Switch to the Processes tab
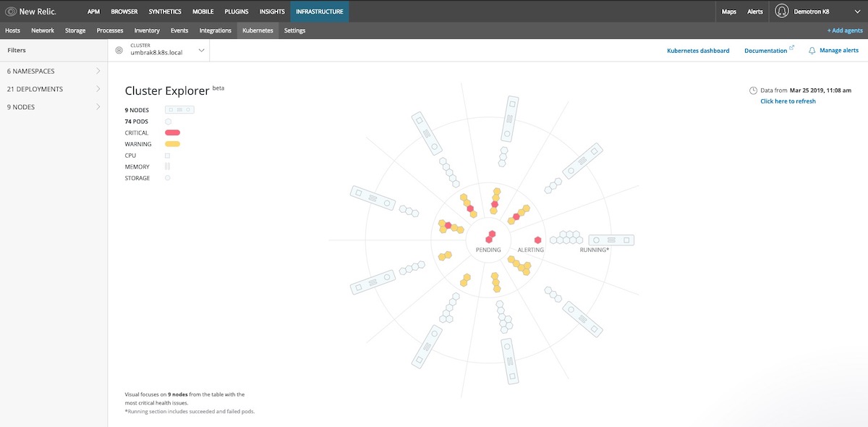Image resolution: width=868 pixels, height=427 pixels. [110, 30]
